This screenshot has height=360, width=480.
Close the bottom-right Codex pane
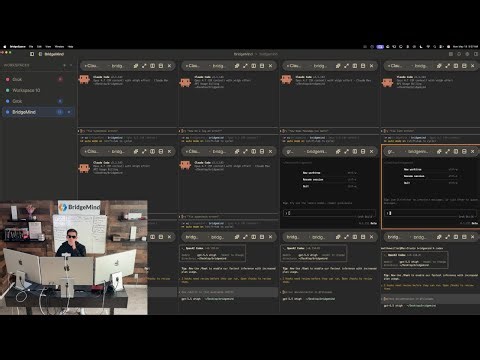(472, 237)
